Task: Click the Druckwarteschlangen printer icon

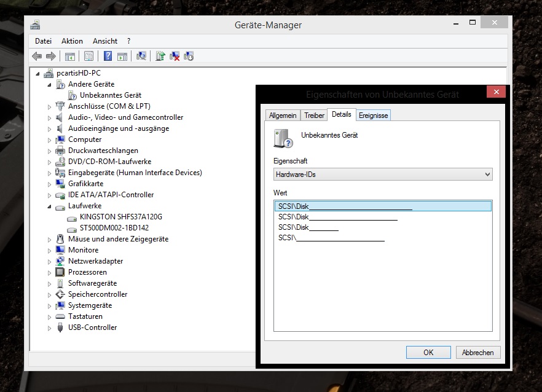Action: (60, 151)
